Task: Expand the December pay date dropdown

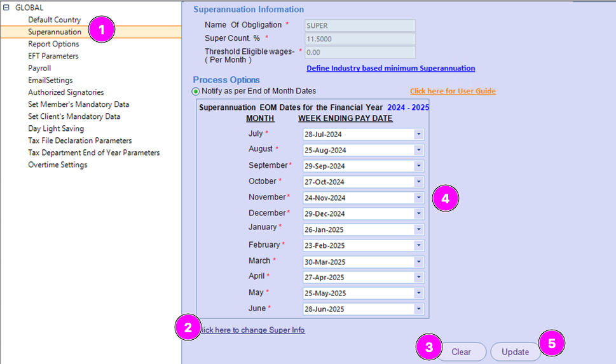Action: click(418, 214)
